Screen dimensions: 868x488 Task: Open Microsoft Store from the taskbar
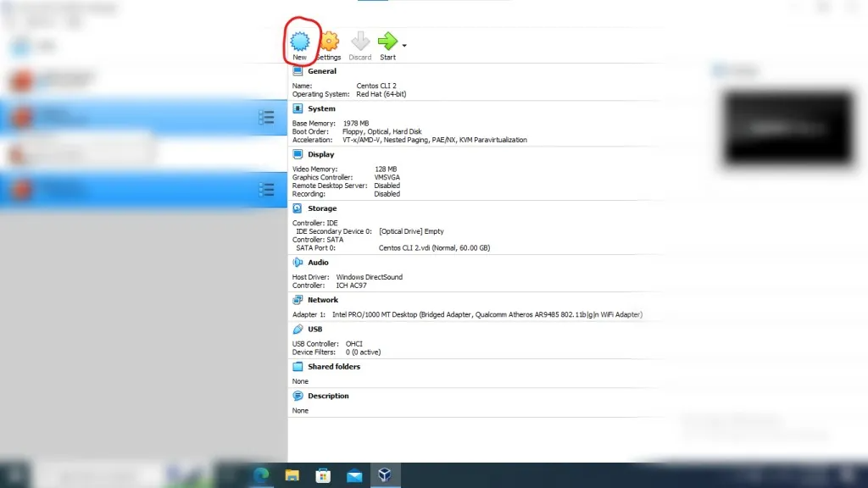(323, 475)
